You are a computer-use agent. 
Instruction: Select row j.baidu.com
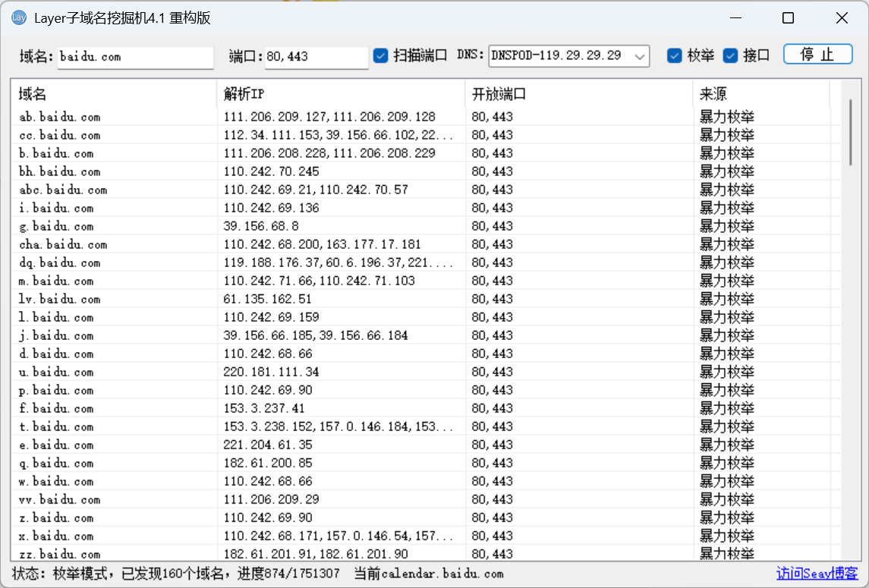coord(426,335)
